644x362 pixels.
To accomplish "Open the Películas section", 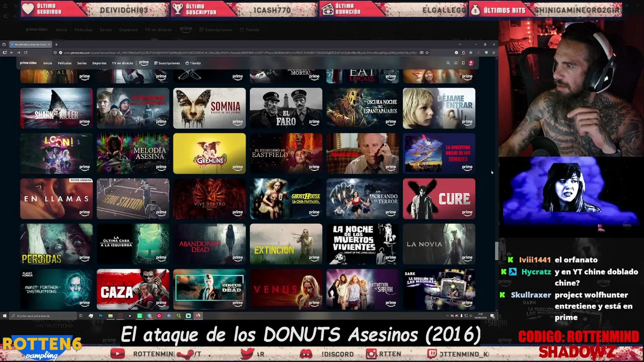I will pyautogui.click(x=64, y=63).
